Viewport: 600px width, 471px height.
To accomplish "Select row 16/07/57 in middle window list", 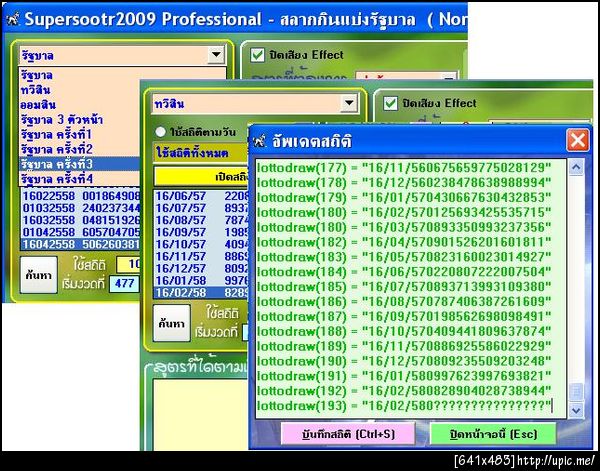I will coord(201,208).
